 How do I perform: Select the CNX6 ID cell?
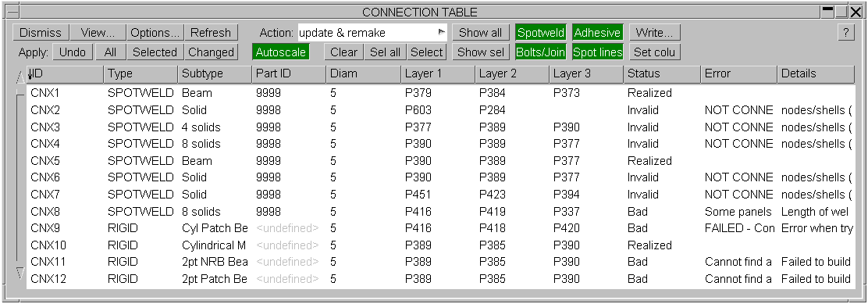[45, 177]
